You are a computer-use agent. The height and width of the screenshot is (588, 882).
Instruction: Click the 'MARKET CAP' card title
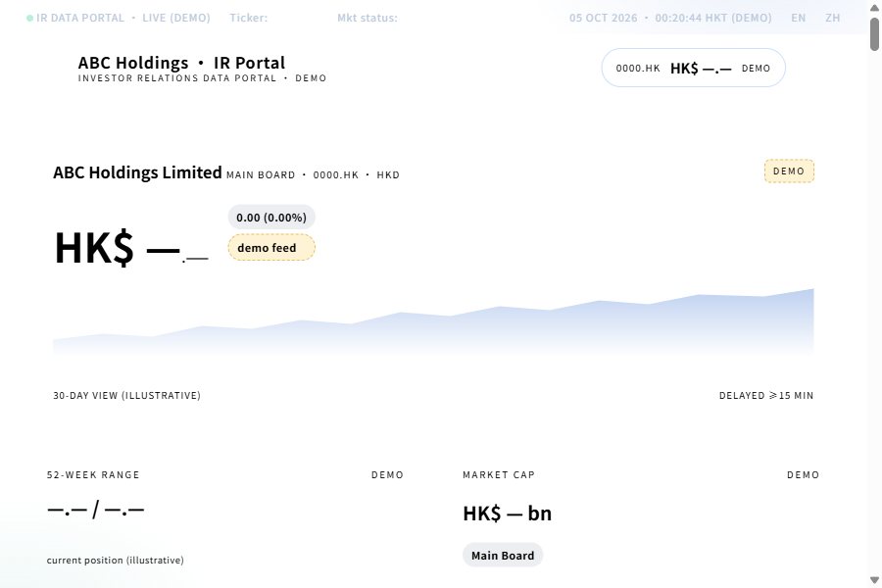[499, 475]
